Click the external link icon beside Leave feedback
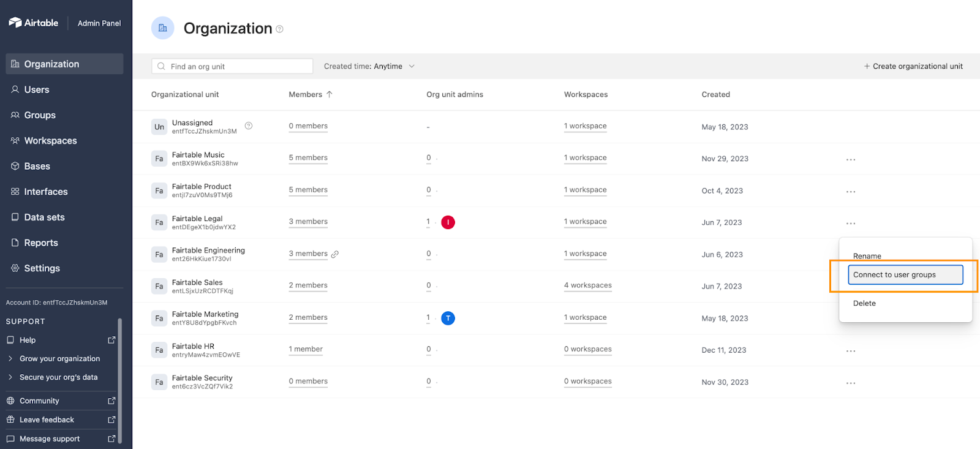 [111, 420]
